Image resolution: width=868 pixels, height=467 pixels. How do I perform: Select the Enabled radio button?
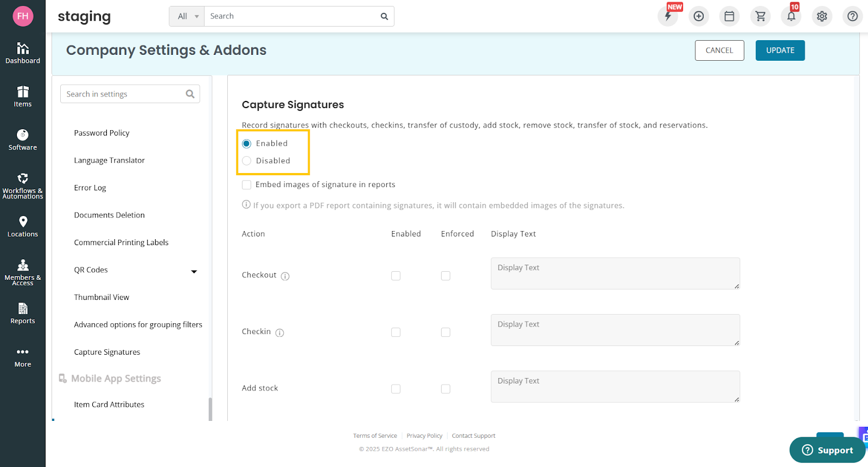pyautogui.click(x=246, y=144)
